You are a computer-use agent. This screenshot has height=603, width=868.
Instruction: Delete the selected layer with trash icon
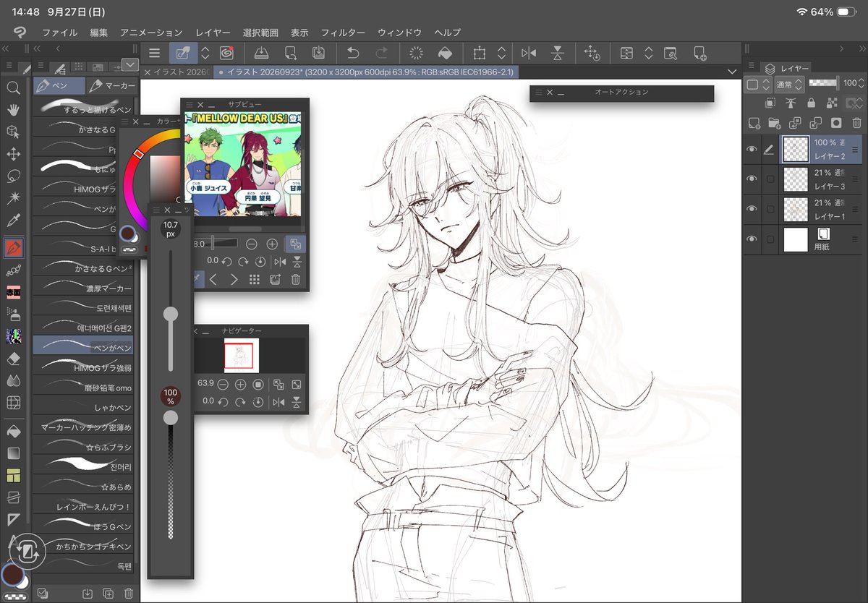(x=856, y=123)
